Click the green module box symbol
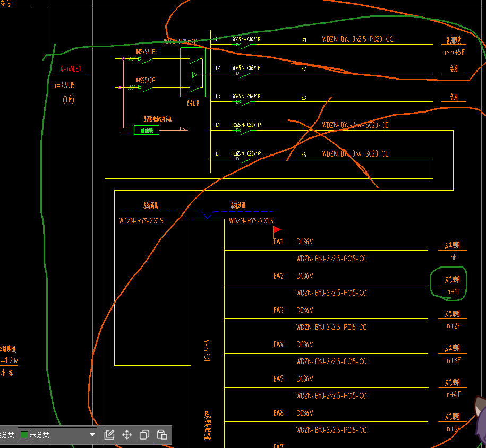The height and width of the screenshot is (448, 486). (147, 130)
